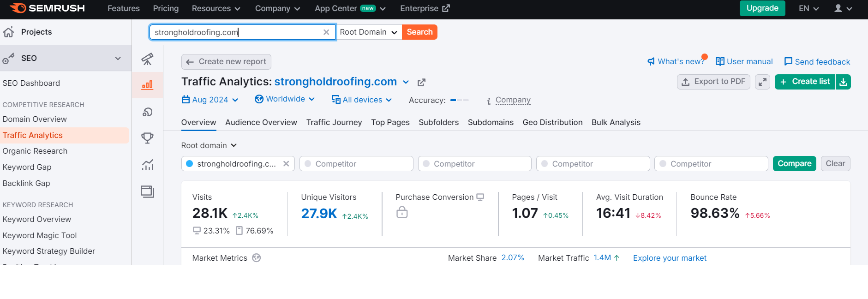Expand the domain dropdown beside the title
This screenshot has height=299, width=868.
[x=406, y=82]
